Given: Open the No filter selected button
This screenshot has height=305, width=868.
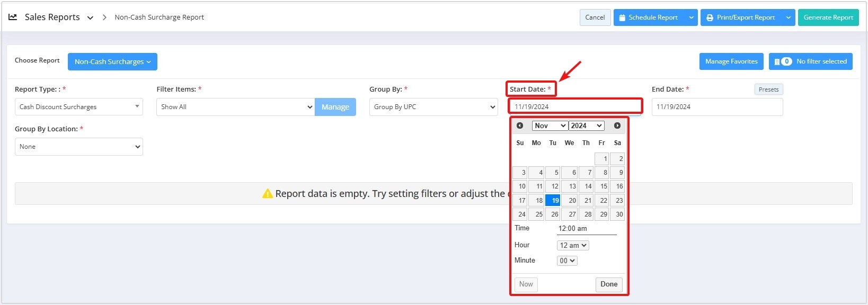Looking at the screenshot, I should (x=811, y=61).
